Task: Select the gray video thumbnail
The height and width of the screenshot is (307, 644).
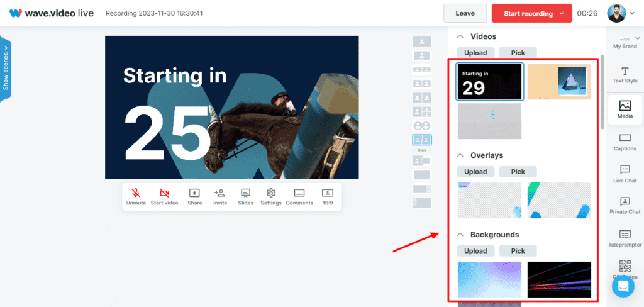Action: [489, 121]
